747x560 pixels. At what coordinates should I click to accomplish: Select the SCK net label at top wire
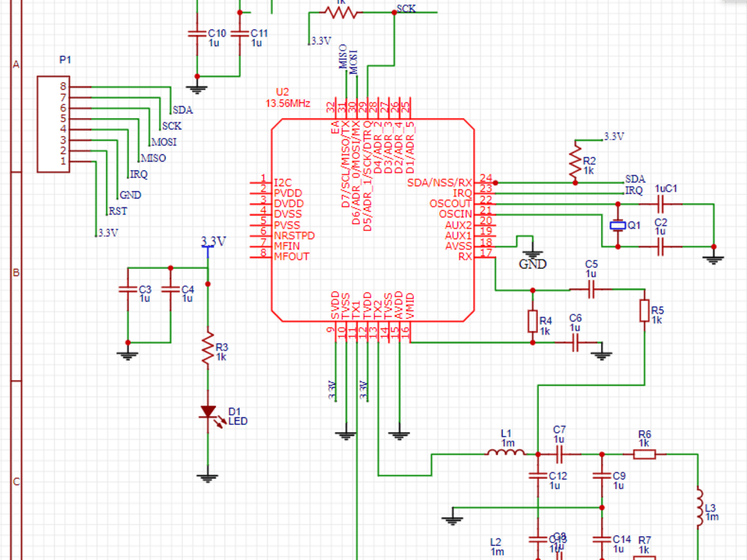(406, 8)
